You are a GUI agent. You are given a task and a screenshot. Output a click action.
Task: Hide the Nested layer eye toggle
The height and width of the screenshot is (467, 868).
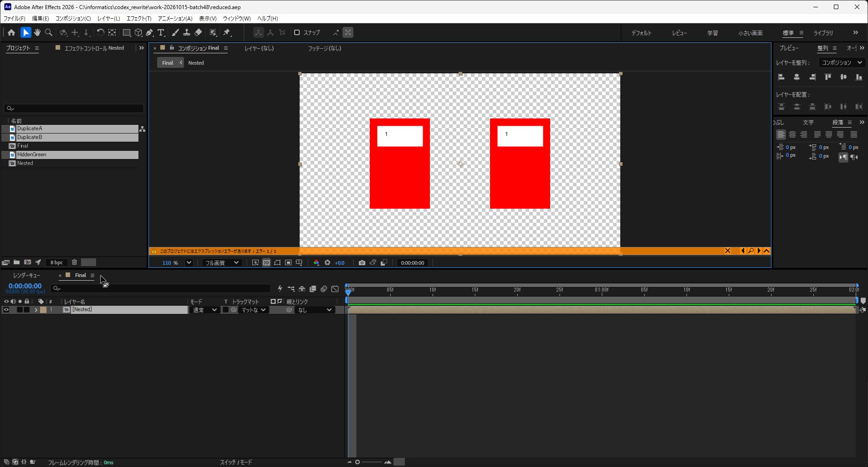6,310
